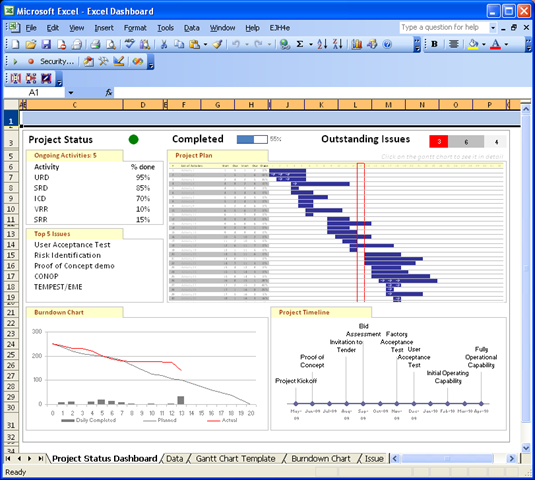Activate the Format Painter brush
Screen dimensions: 535x480
click(x=218, y=44)
